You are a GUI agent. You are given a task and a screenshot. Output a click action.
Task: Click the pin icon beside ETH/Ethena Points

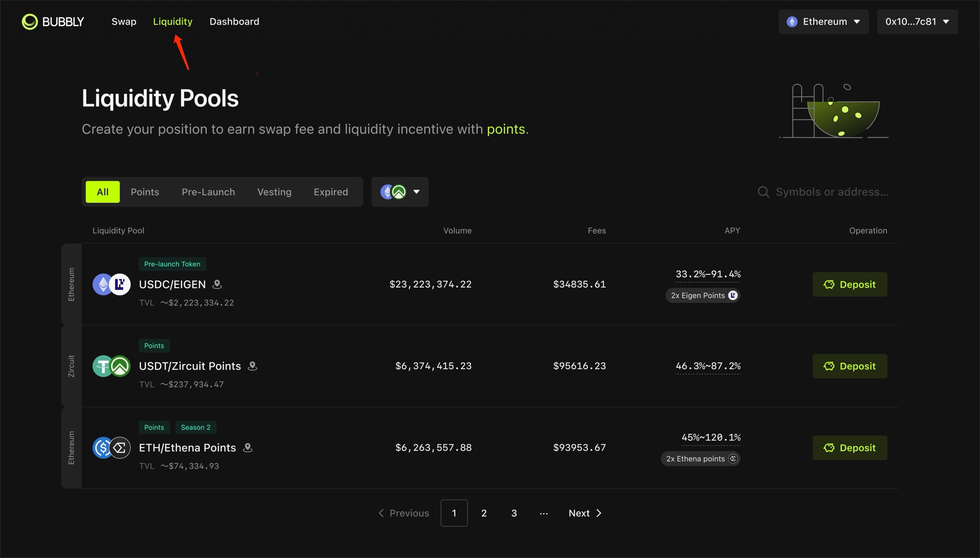tap(248, 447)
